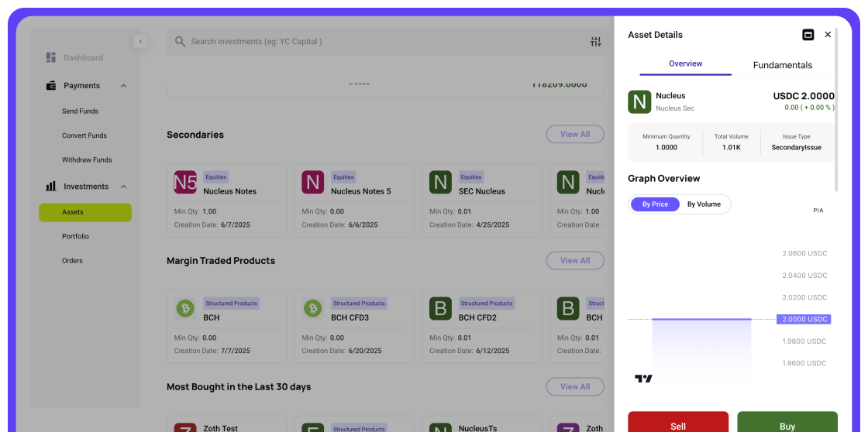Click the Equities tag on Nucleus Notes card

pyautogui.click(x=216, y=177)
